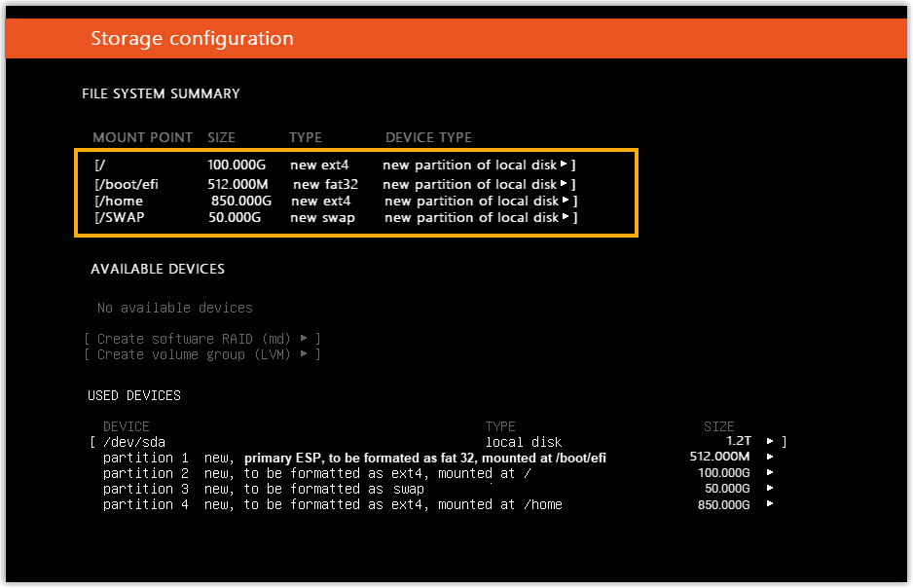Open the arrow beside partition 4 850.000G
Viewport: 913px width, 588px height.
771,504
